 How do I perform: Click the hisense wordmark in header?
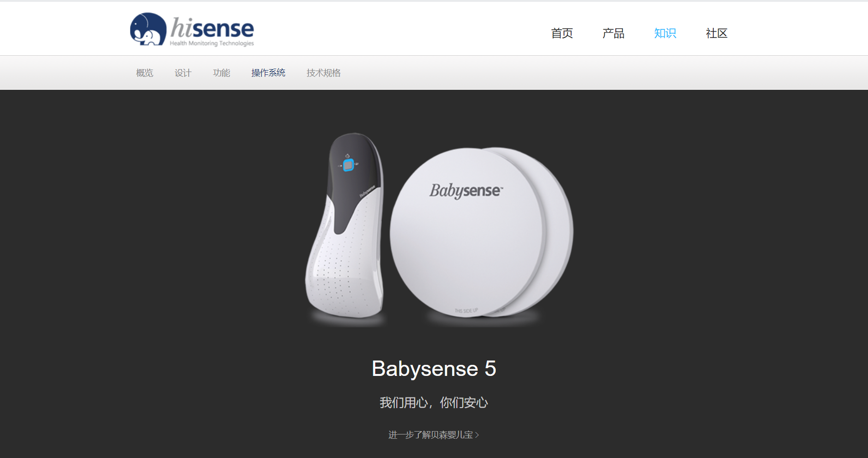pos(212,28)
